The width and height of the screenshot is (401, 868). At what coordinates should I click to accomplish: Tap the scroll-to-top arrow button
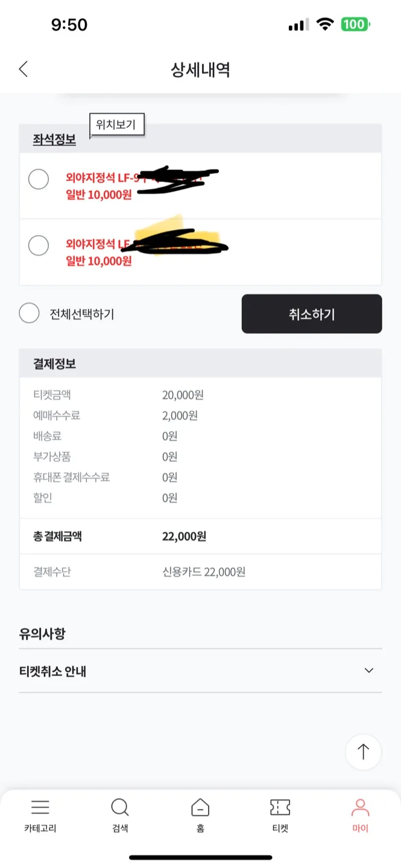363,752
